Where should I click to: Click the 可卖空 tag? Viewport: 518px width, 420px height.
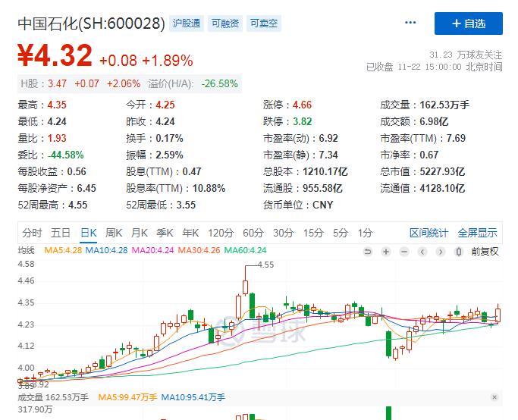(264, 23)
